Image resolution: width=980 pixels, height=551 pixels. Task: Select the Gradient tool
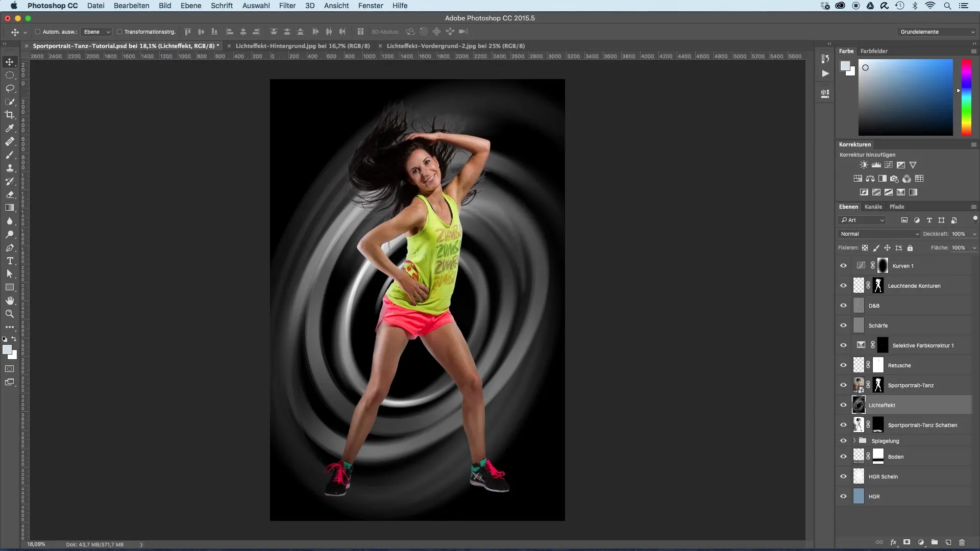click(10, 208)
